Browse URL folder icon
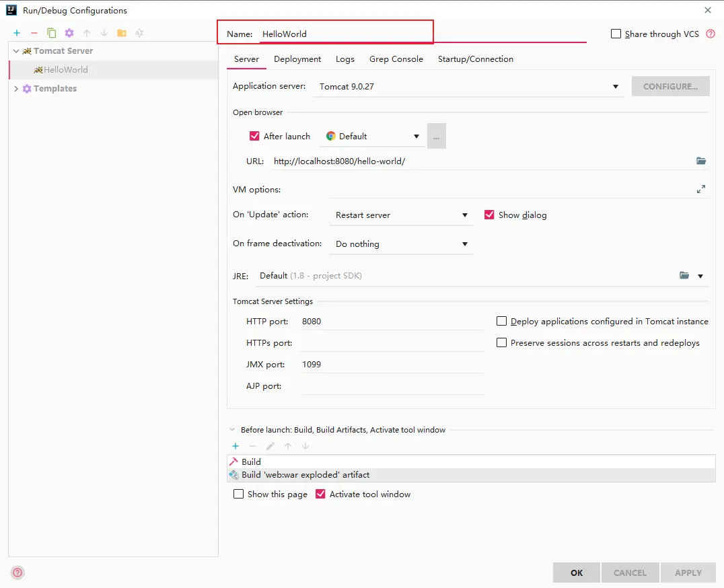 [701, 161]
